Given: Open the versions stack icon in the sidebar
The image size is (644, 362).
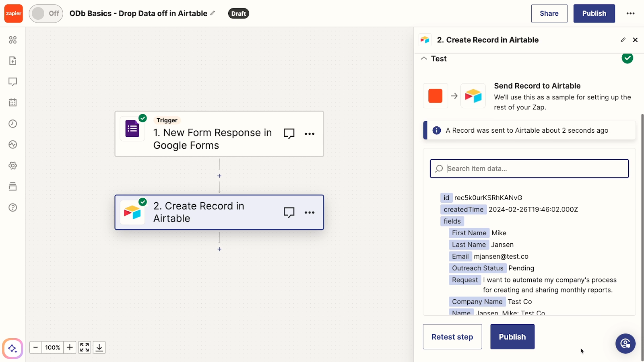Looking at the screenshot, I should [x=13, y=186].
